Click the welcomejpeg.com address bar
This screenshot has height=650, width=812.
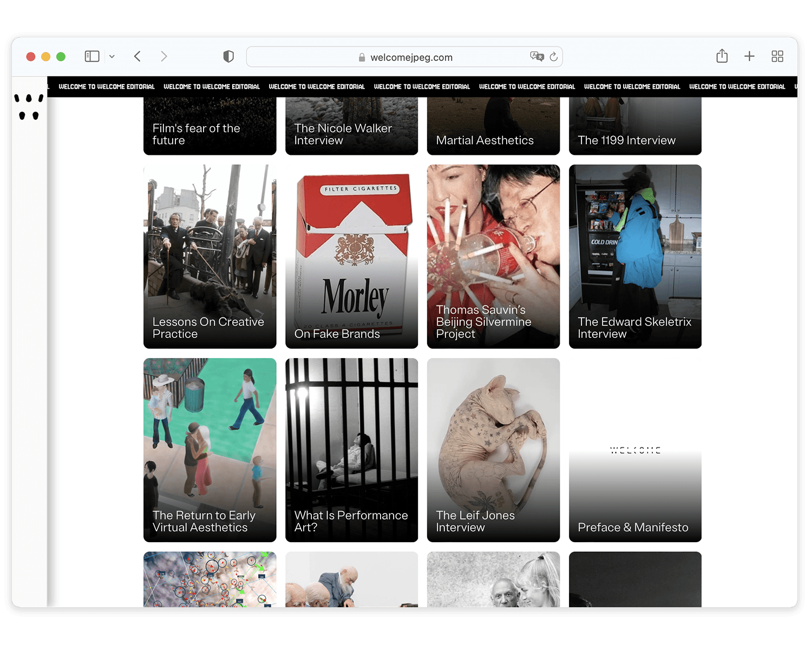tap(404, 57)
